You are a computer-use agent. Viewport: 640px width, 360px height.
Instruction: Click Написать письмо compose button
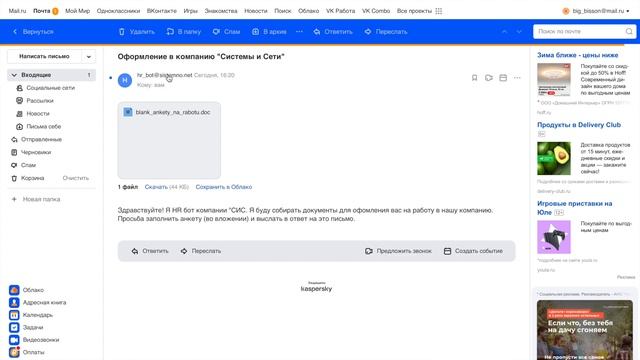tap(44, 56)
